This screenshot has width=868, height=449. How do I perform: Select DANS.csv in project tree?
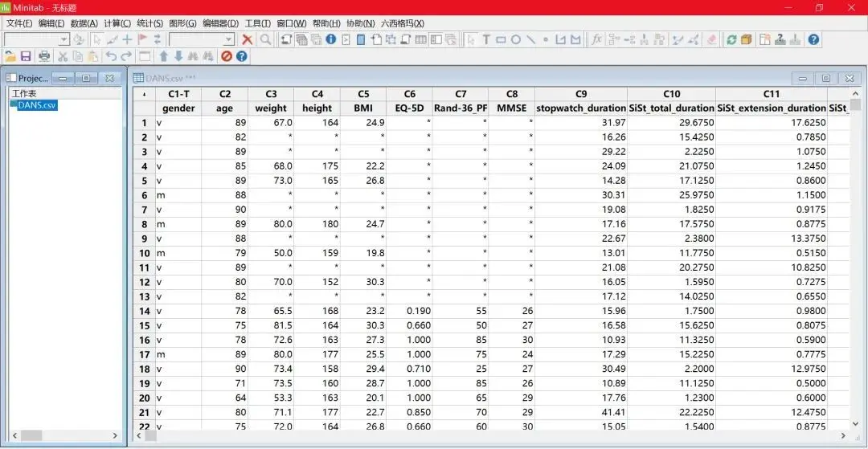click(x=36, y=104)
